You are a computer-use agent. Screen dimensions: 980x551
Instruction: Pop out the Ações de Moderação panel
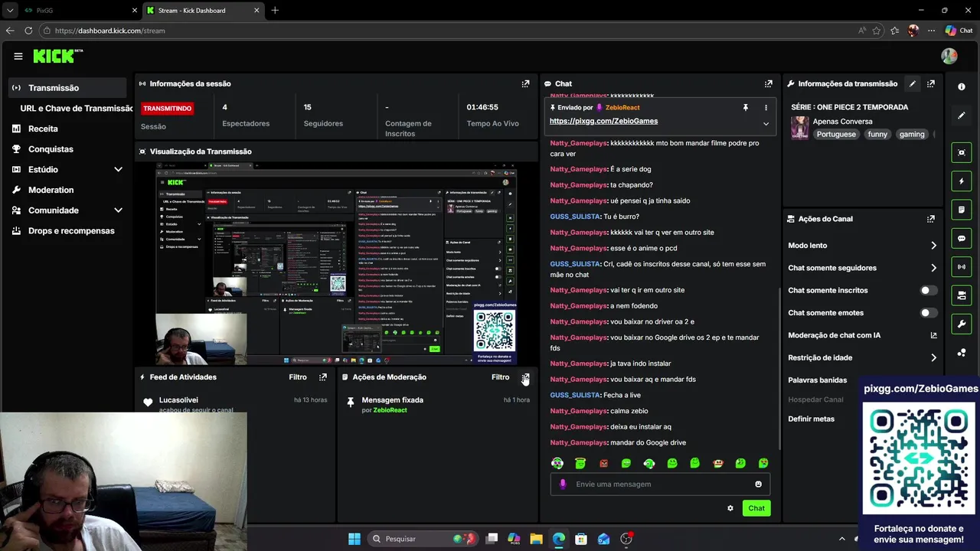[x=525, y=377]
